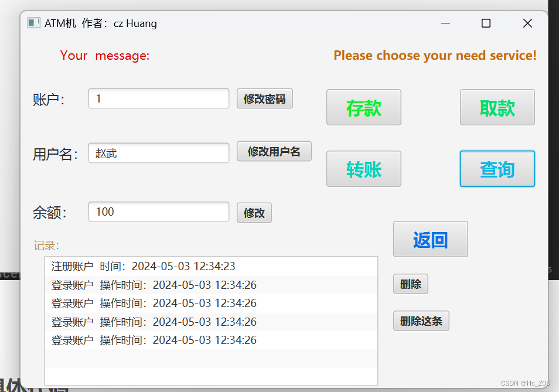The height and width of the screenshot is (392, 559).
Task: Click inside the 账户 account input field
Action: 158,98
